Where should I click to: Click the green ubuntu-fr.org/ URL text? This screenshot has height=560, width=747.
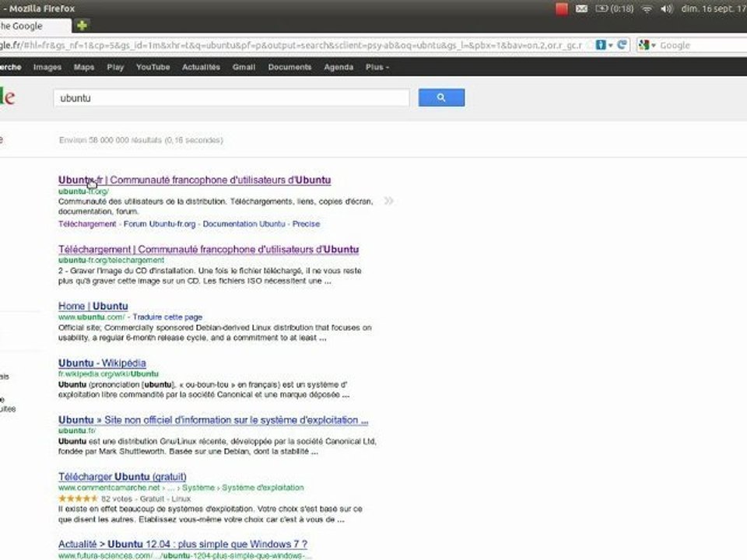83,191
